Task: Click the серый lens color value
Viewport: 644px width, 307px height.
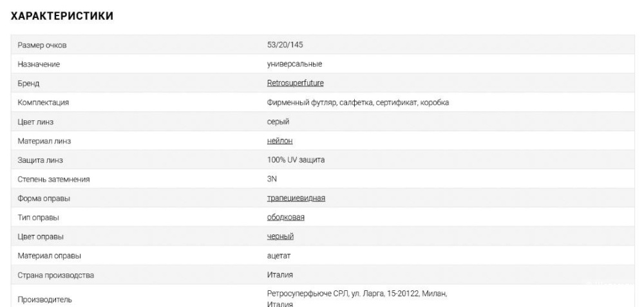Action: click(x=278, y=122)
